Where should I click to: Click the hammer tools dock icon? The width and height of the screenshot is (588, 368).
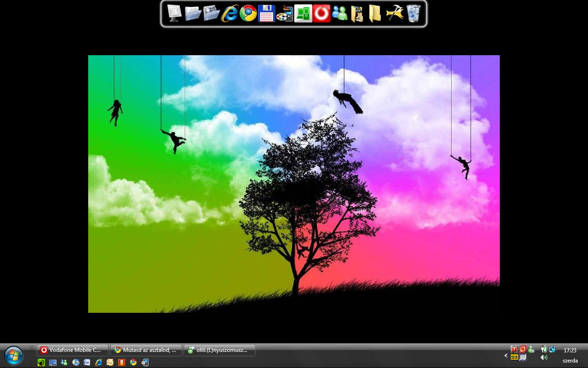(x=395, y=13)
